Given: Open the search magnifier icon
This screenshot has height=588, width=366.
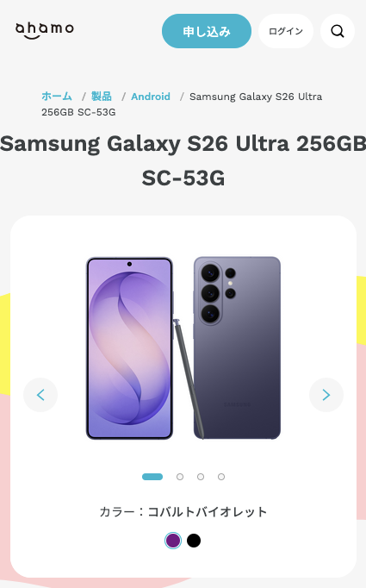Looking at the screenshot, I should pos(338,31).
